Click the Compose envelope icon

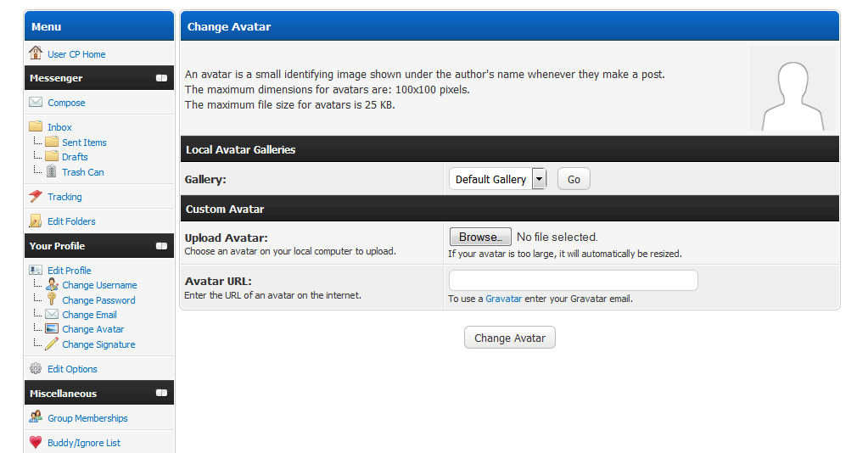pyautogui.click(x=36, y=103)
